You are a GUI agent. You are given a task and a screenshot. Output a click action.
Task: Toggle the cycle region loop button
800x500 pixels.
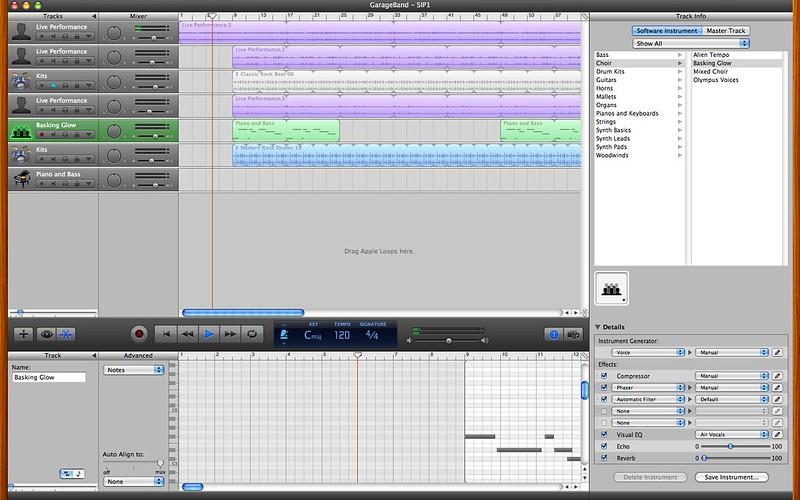tap(252, 334)
